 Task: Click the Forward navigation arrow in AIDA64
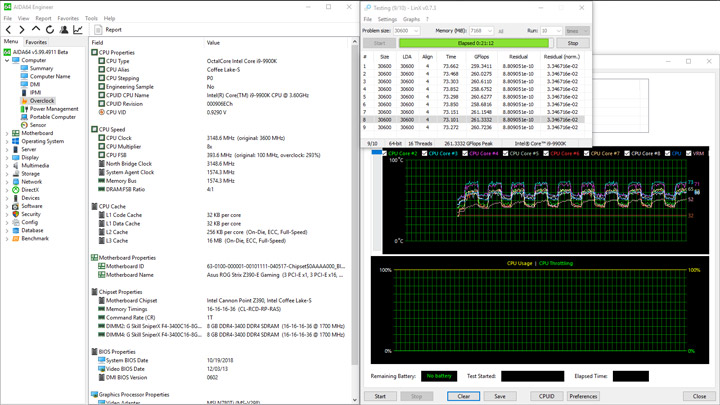coord(20,30)
